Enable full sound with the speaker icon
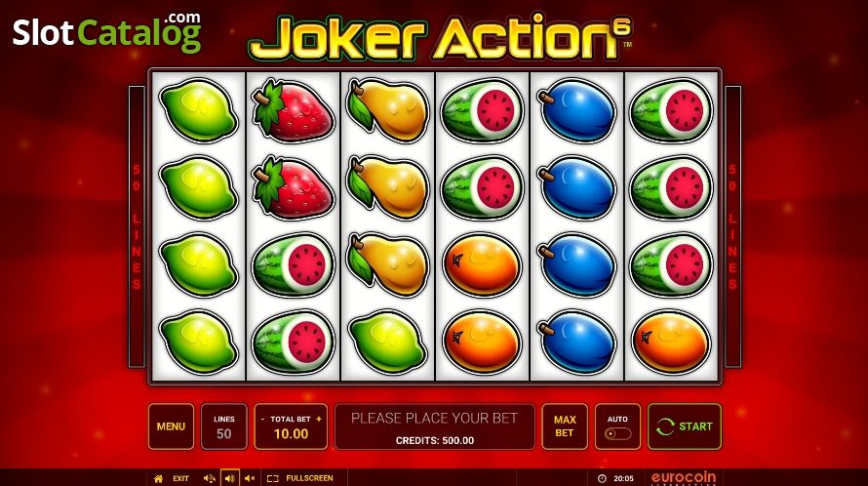 click(230, 478)
